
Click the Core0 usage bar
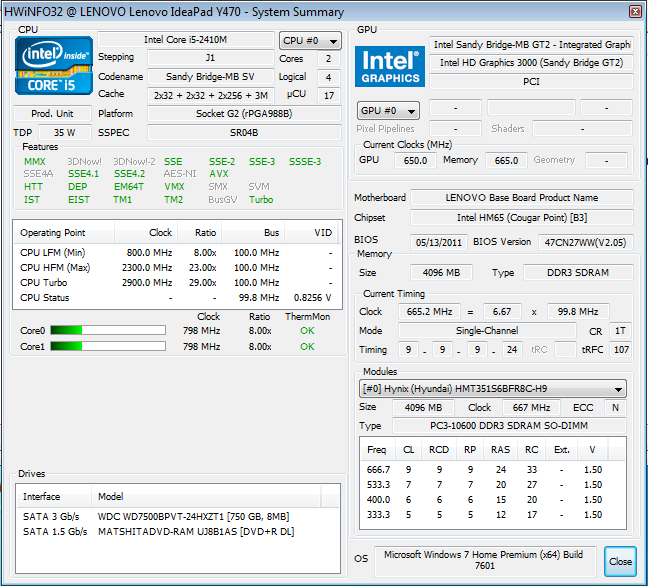(x=108, y=330)
